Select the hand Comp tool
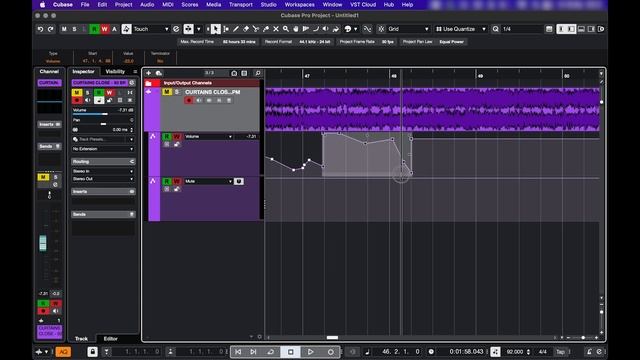Screen dimensions: 640x360 tap(296, 29)
